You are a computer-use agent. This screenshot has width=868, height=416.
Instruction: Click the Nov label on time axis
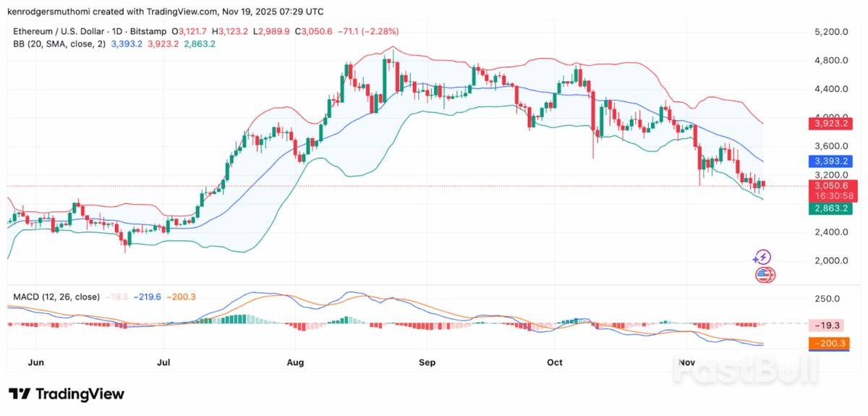pyautogui.click(x=686, y=361)
